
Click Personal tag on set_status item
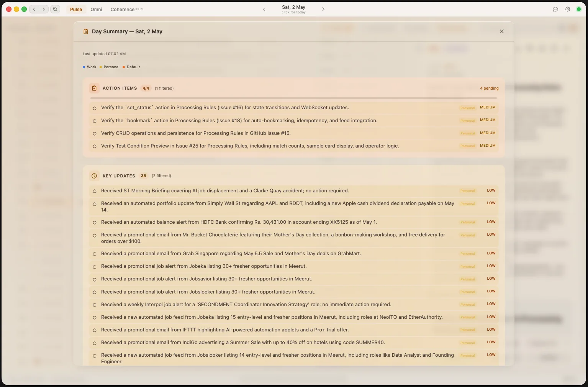click(x=468, y=108)
